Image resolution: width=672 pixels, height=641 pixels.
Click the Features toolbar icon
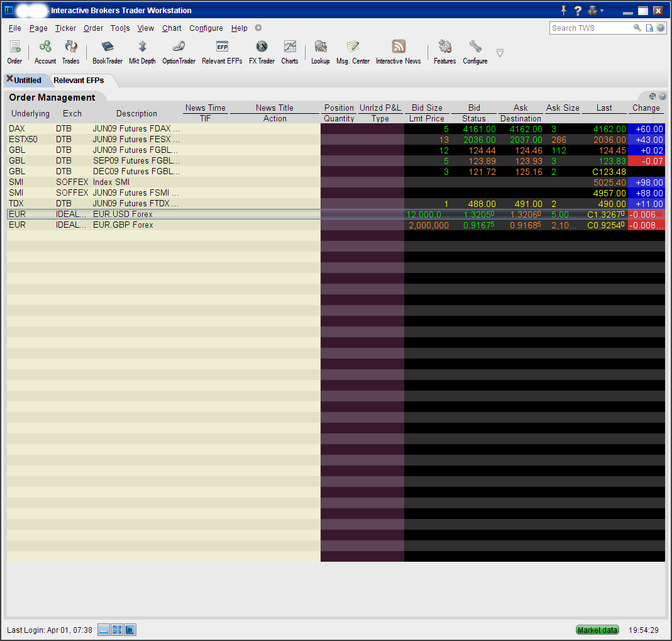click(445, 52)
